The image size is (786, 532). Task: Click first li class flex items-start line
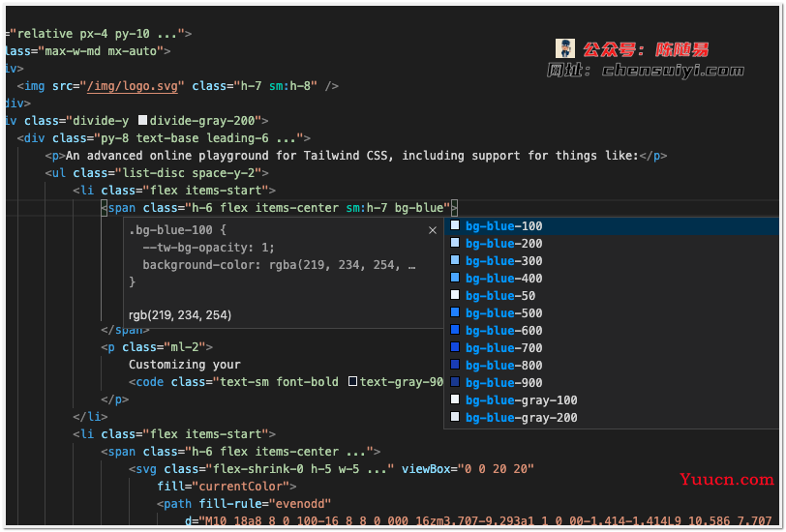(174, 191)
